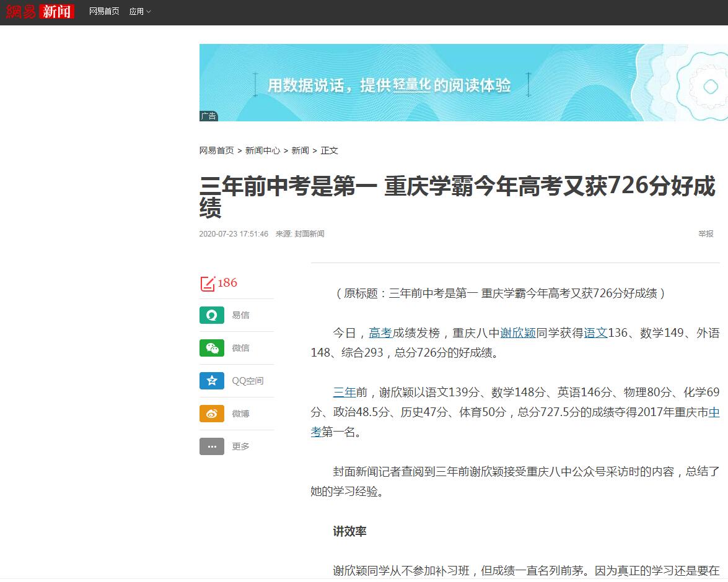728x582 pixels.
Task: Click the data reading banner advertisement
Action: (x=458, y=82)
